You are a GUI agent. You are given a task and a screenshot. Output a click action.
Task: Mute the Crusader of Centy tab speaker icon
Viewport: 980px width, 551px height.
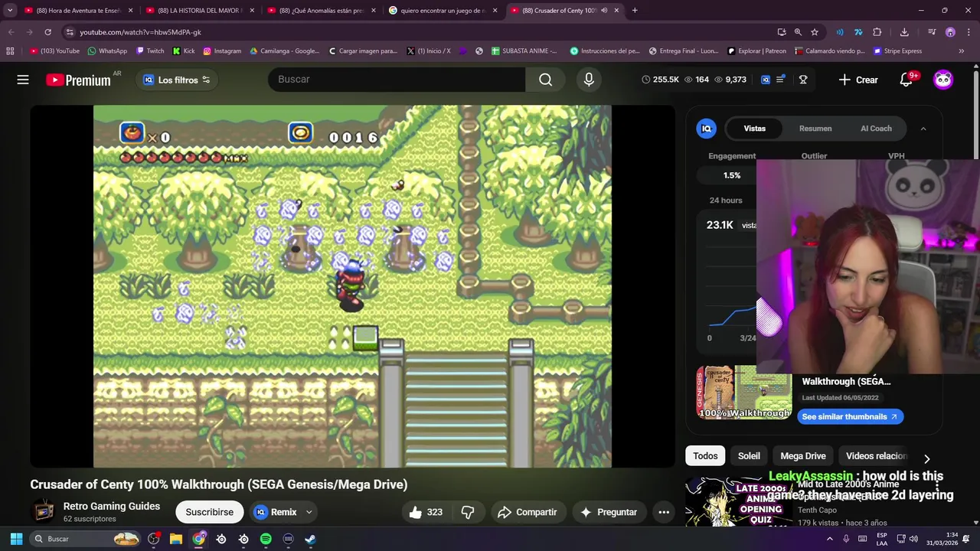[x=604, y=11]
